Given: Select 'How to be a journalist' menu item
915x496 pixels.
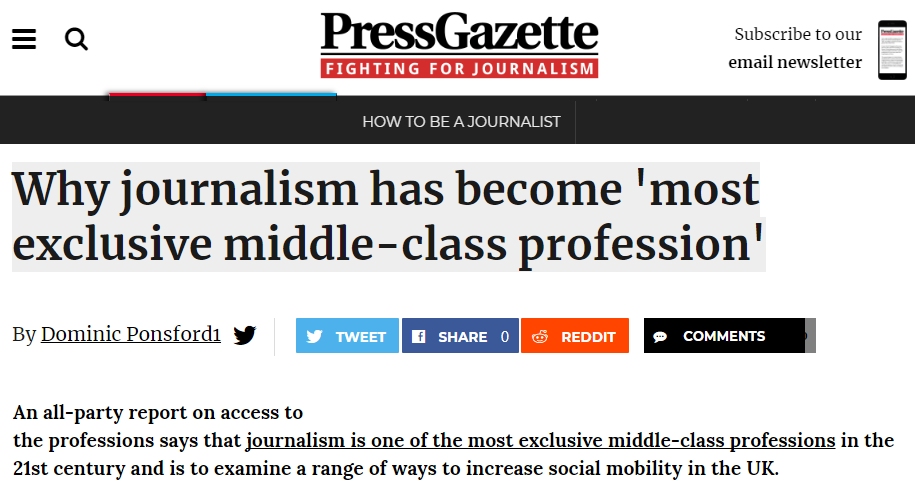Looking at the screenshot, I should [461, 122].
